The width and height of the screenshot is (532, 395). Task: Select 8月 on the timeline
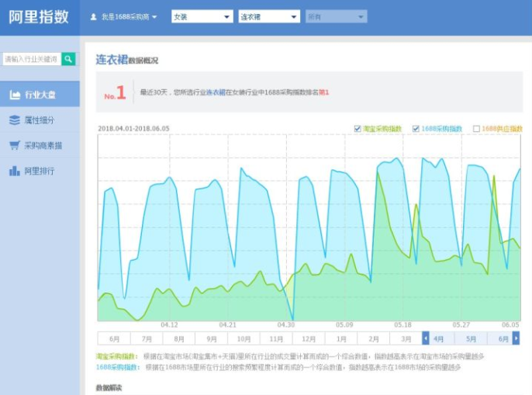(179, 338)
